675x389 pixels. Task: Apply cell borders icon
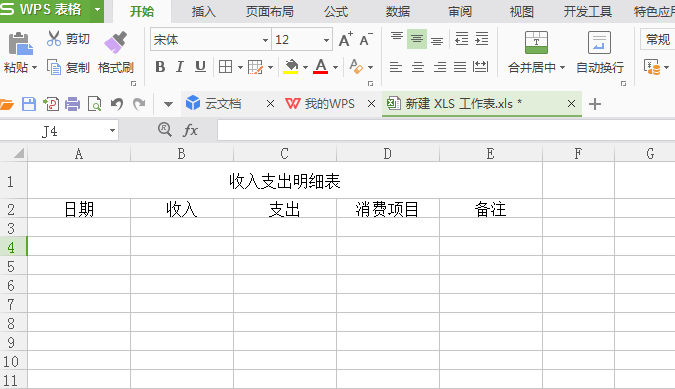[x=226, y=67]
